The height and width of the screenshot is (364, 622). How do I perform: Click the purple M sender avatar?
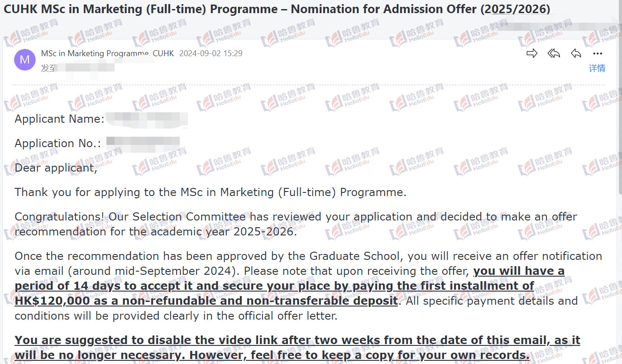25,60
